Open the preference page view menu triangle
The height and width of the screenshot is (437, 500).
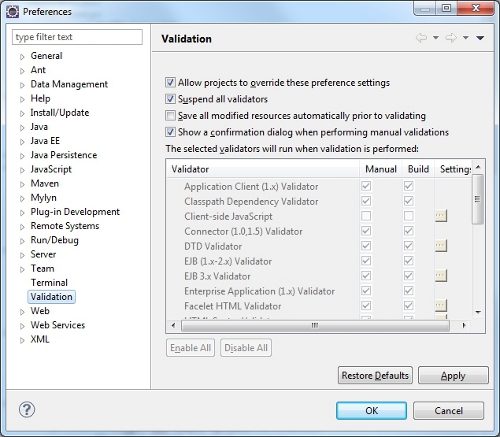click(480, 38)
